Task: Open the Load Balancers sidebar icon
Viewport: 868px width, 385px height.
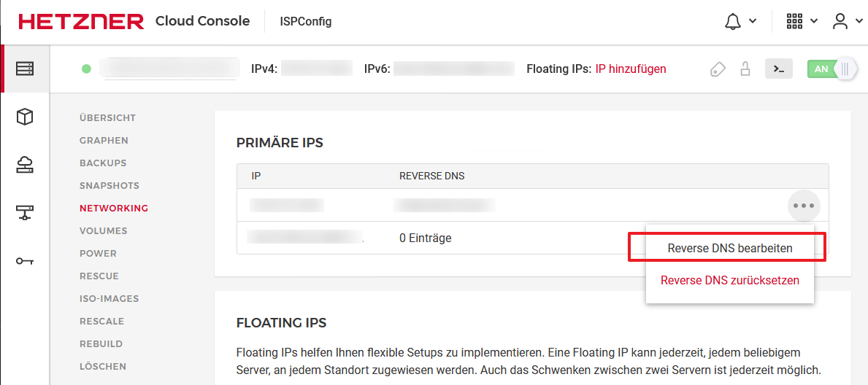Action: tap(25, 165)
